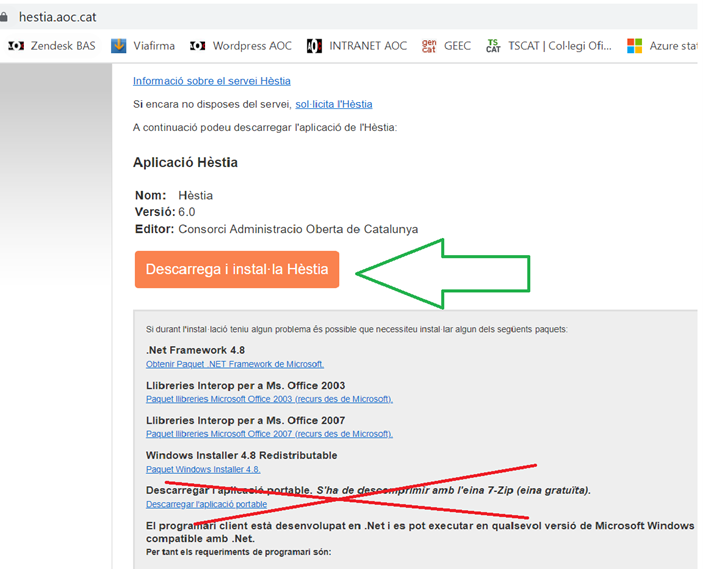Click Descarregar l'aplicació portable link

206,504
